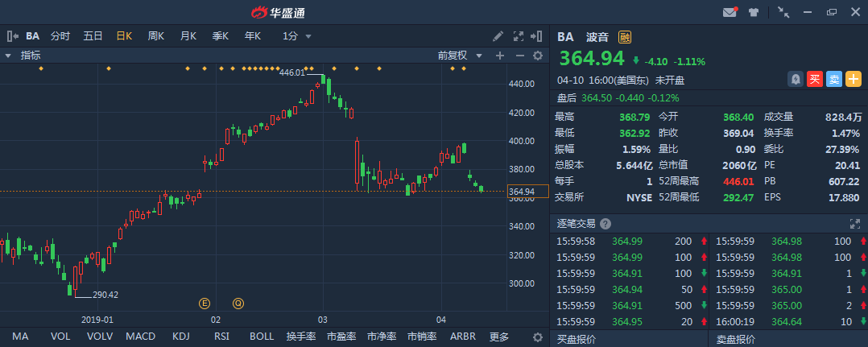
Task: Click the red 买 buy button
Action: (815, 79)
